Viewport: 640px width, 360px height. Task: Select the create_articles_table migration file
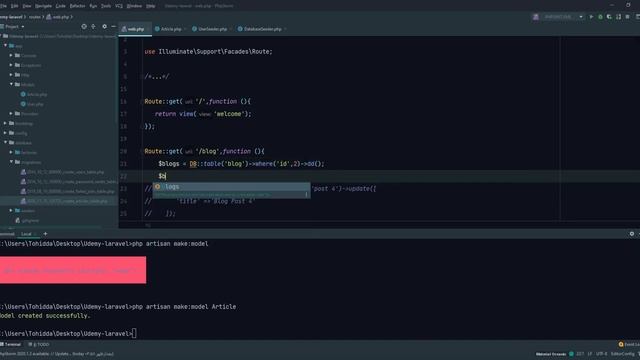click(x=64, y=201)
